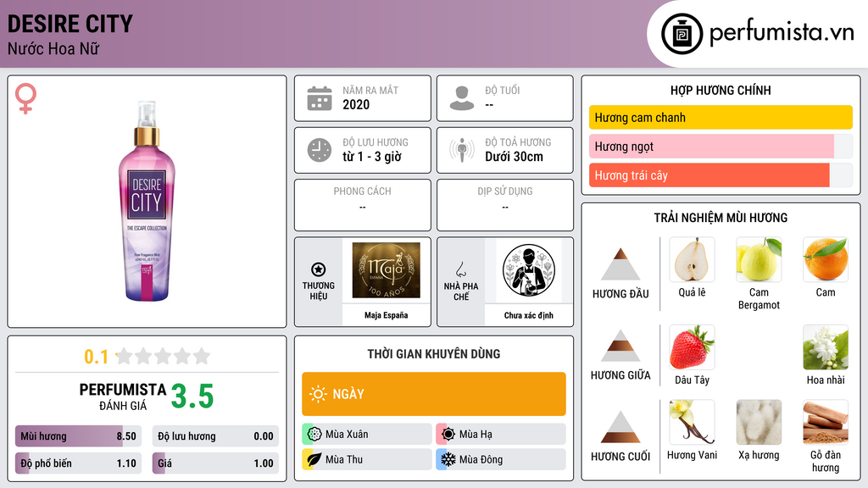Viewport: 868px width, 488px height.
Task: Click the Phong cách box
Action: tap(363, 205)
